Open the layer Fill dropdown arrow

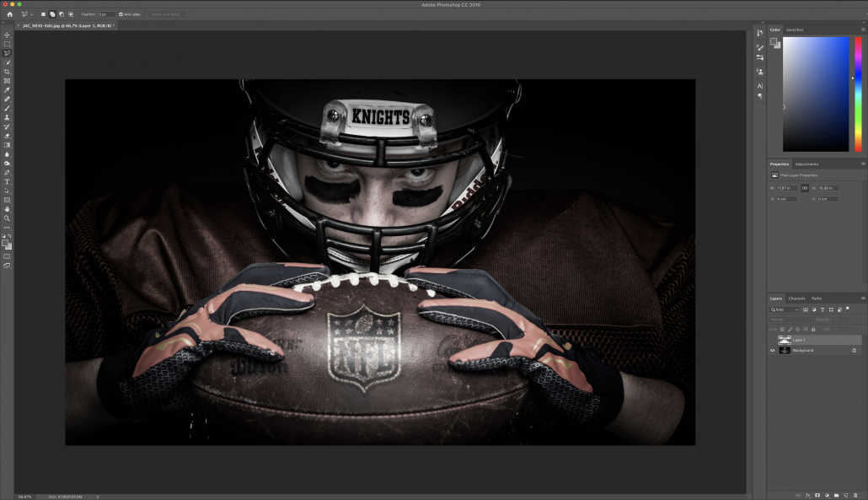pos(846,330)
